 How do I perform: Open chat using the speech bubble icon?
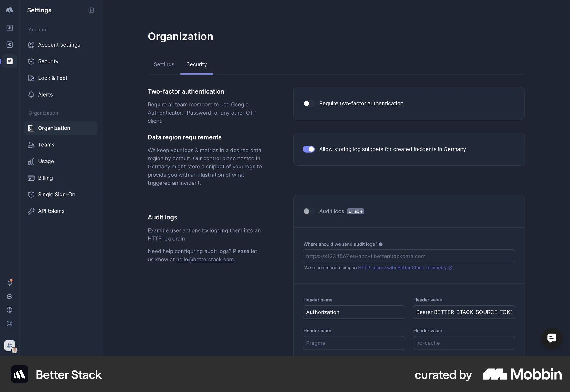pos(10,297)
